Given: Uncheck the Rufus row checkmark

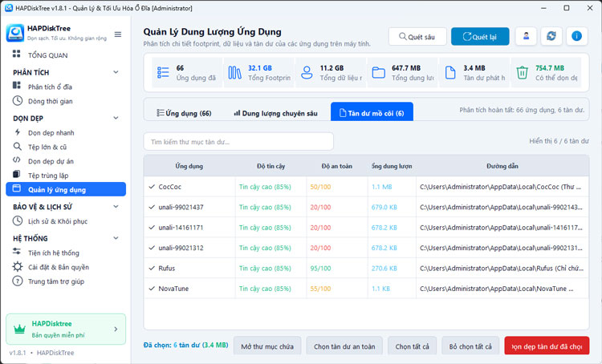Looking at the screenshot, I should coord(152,268).
